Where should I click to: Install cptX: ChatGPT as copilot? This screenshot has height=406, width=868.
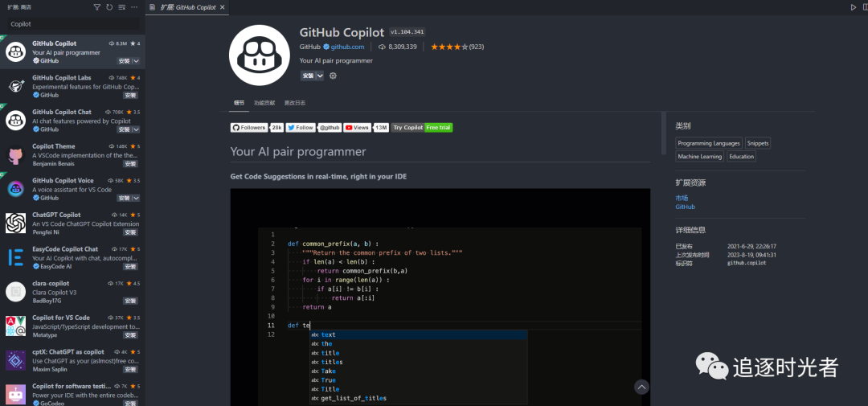click(130, 370)
